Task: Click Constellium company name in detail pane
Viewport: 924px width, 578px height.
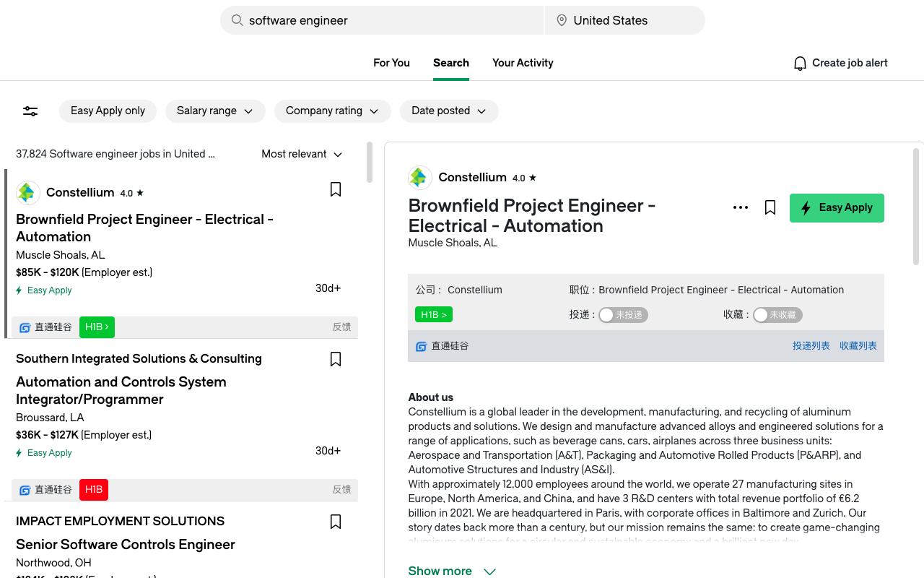Action: click(x=472, y=178)
